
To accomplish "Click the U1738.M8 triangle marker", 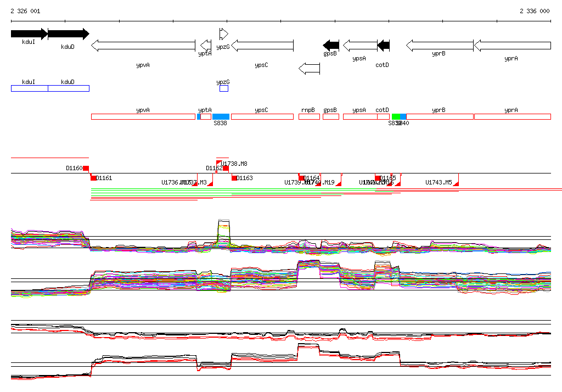I will 218,163.
